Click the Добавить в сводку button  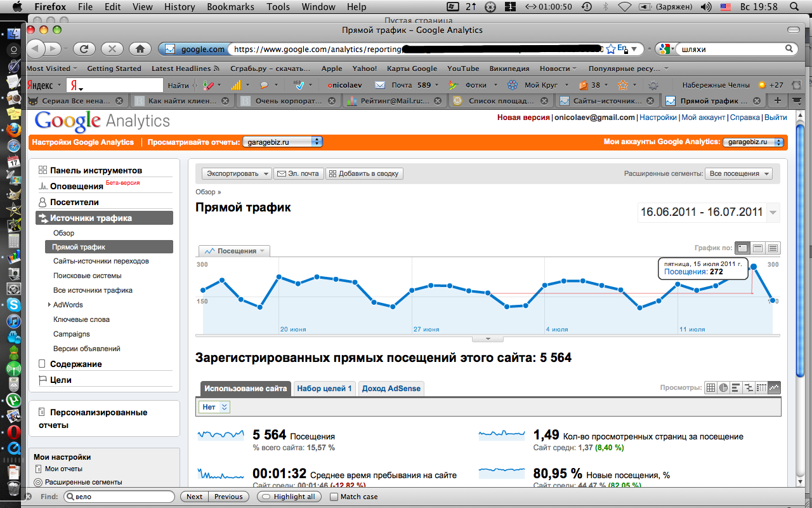click(364, 173)
